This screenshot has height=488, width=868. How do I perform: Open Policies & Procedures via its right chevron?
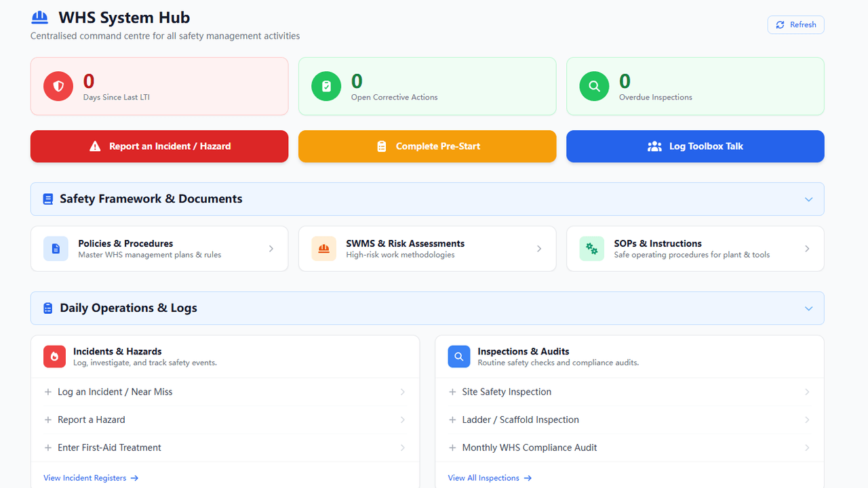(x=271, y=249)
